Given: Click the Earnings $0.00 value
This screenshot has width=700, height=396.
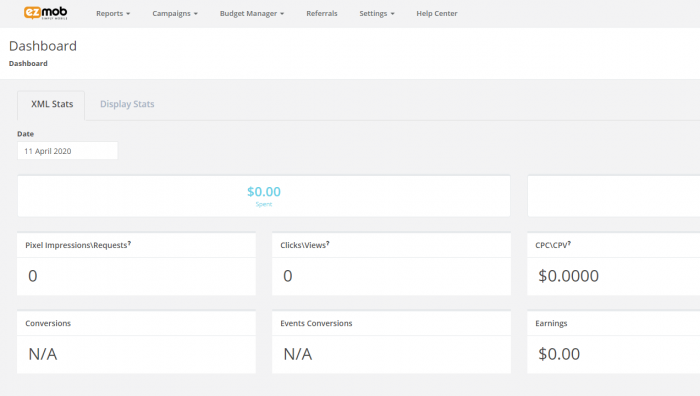Looking at the screenshot, I should (559, 354).
